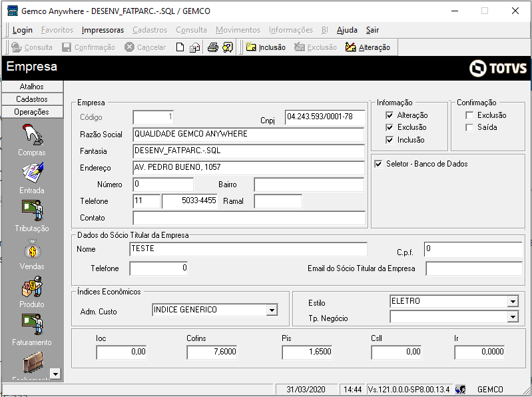Click the Fantasia input field

click(249, 151)
